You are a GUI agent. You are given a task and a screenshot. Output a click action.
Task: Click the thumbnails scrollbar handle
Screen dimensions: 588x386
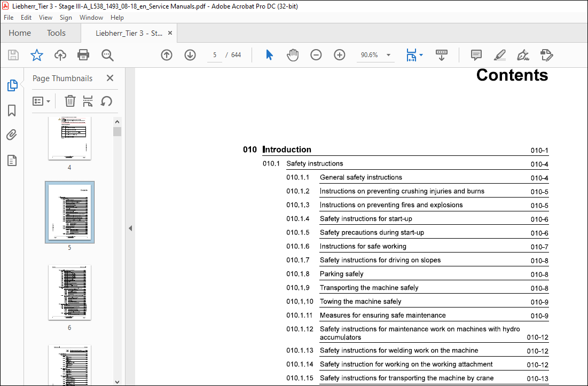tap(117, 131)
